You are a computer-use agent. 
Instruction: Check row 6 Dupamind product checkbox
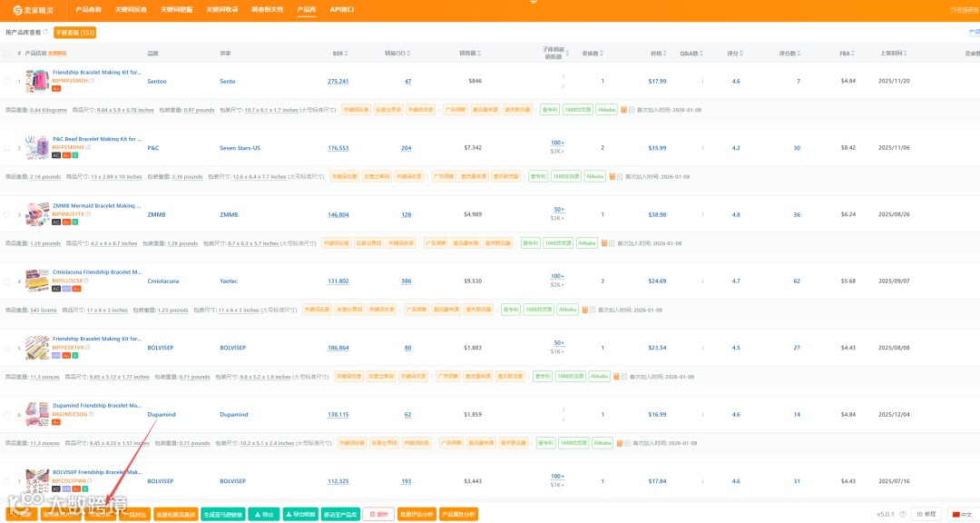coord(7,415)
